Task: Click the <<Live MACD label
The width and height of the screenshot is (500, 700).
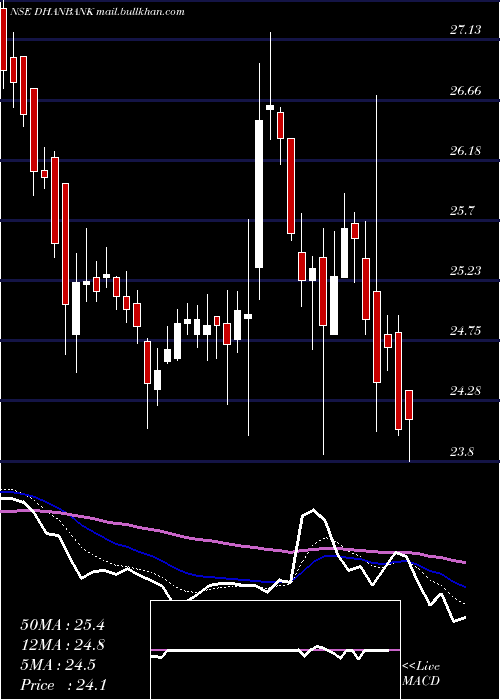Action: coord(421,673)
